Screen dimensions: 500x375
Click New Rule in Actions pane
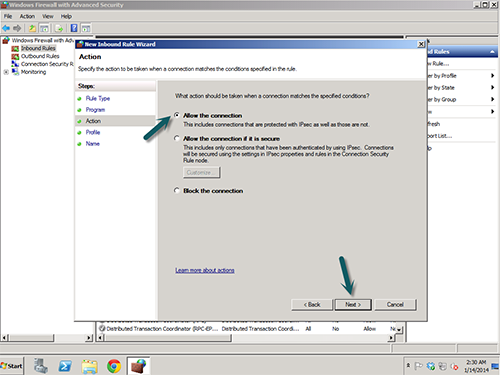pos(439,63)
